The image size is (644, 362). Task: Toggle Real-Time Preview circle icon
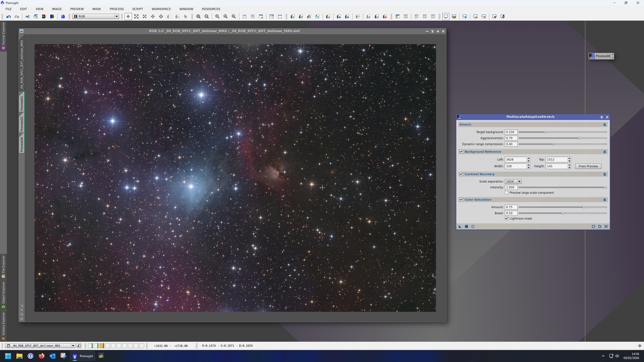pyautogui.click(x=473, y=226)
